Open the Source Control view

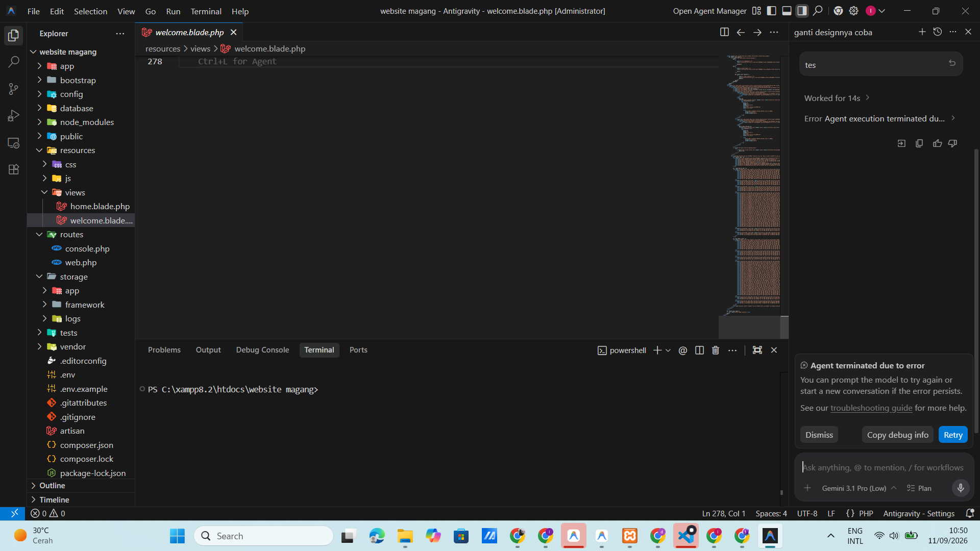14,89
